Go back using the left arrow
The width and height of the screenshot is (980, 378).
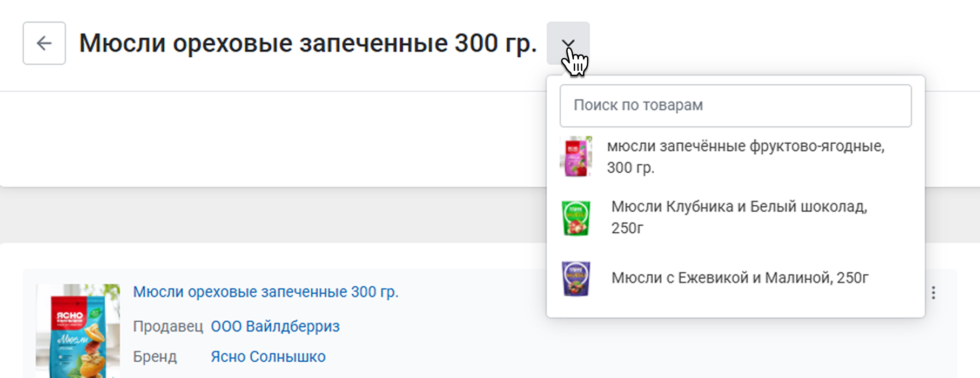pyautogui.click(x=44, y=43)
